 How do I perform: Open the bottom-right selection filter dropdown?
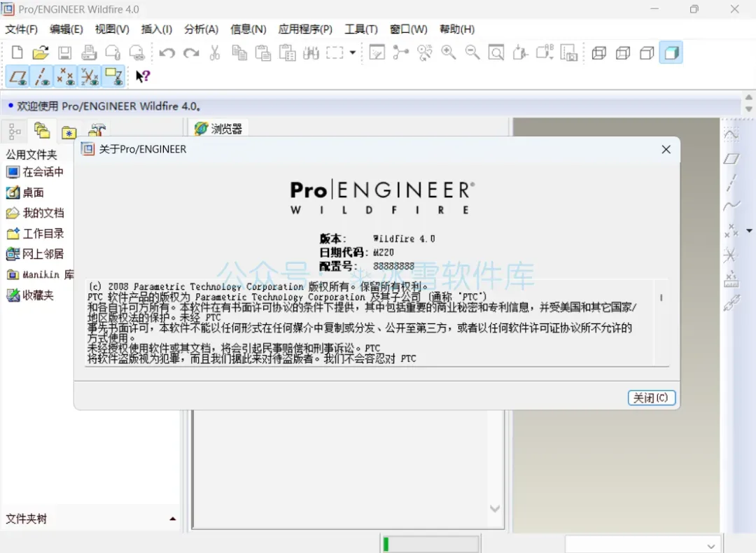point(711,546)
